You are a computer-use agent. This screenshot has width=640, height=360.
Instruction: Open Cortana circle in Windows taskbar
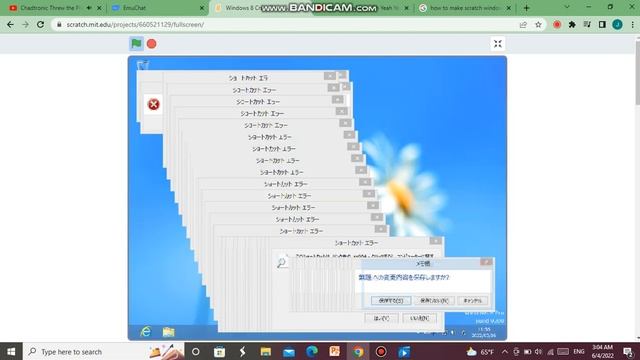(196, 351)
